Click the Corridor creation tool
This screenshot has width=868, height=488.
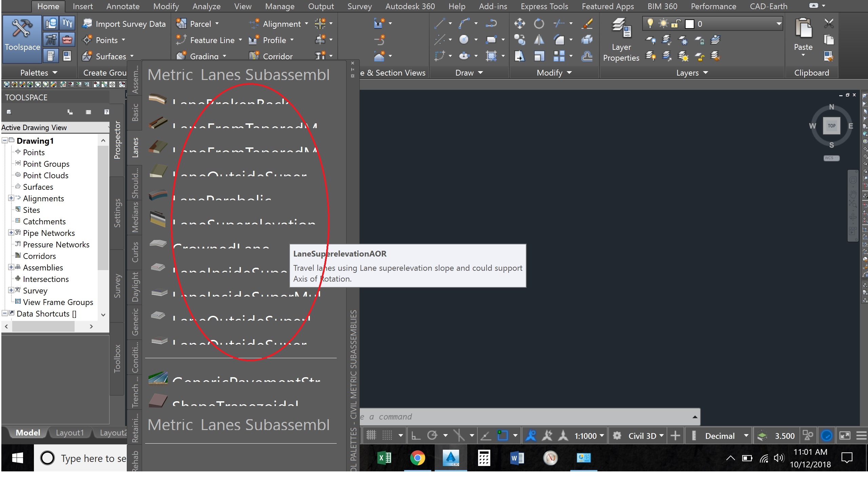point(271,56)
